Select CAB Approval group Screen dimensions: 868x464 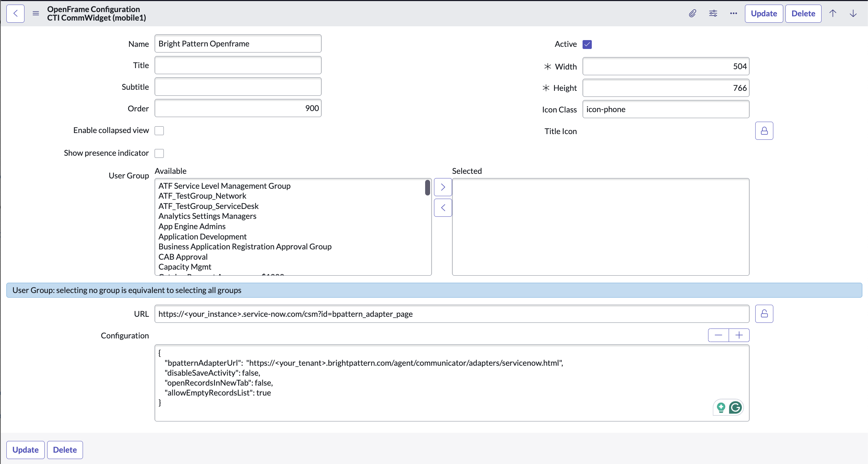click(183, 257)
